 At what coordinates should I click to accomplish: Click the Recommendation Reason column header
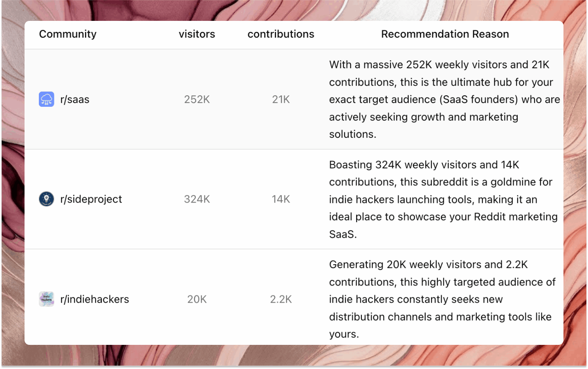[445, 34]
